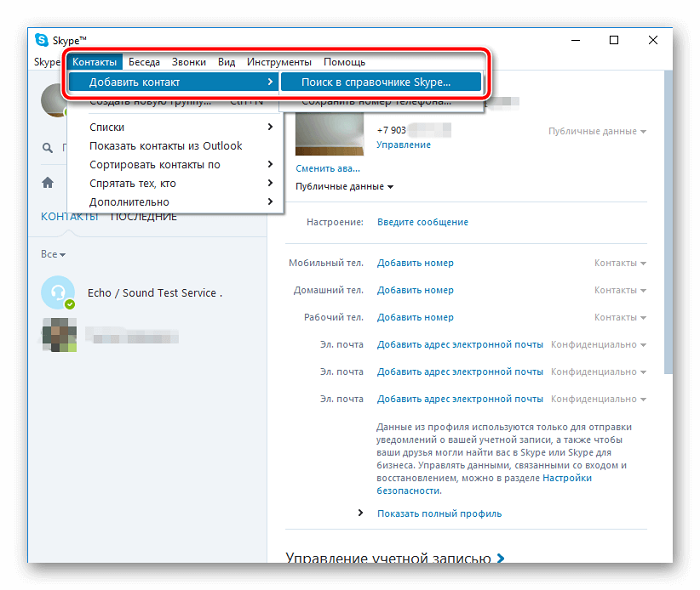Open Публичные данные dropdown beside phone number

597,131
